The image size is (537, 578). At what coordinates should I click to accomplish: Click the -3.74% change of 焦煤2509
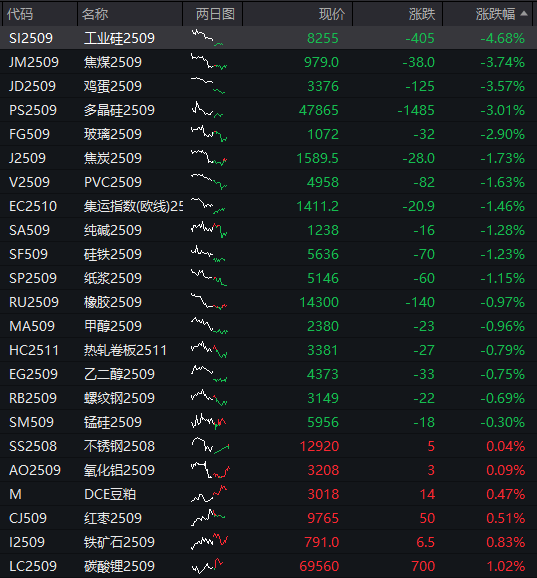(x=502, y=62)
